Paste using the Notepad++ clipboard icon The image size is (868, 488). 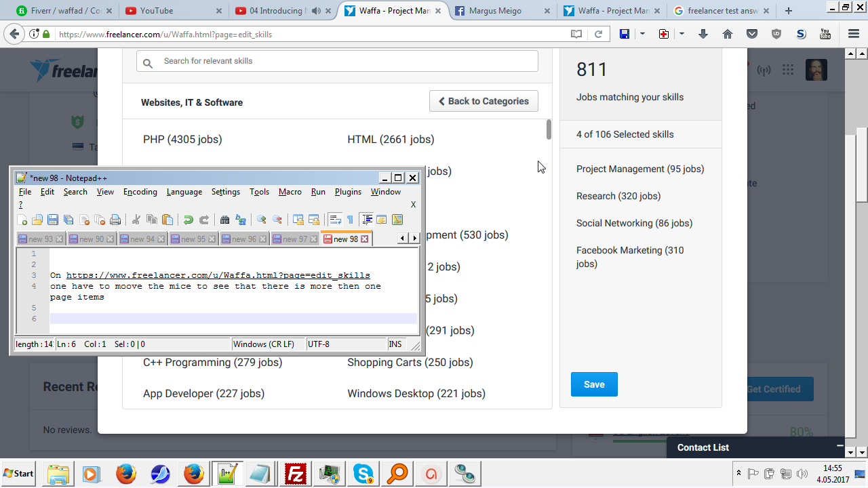[x=167, y=220]
